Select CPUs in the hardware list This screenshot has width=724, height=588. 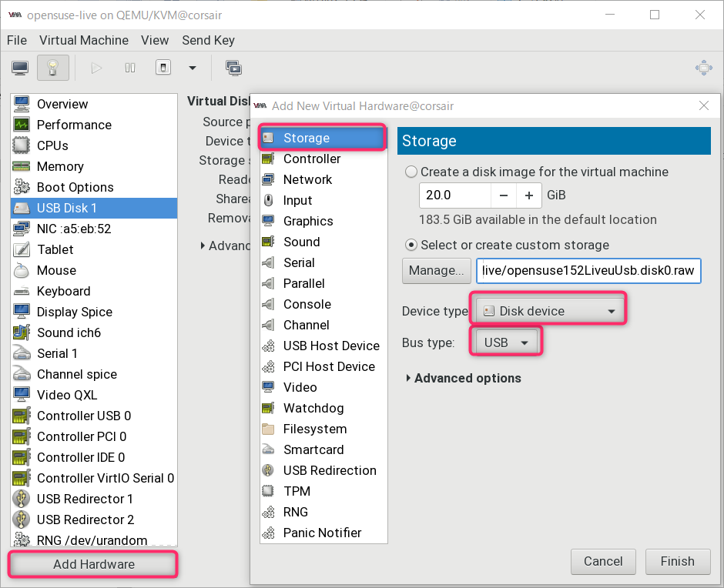[x=94, y=145]
